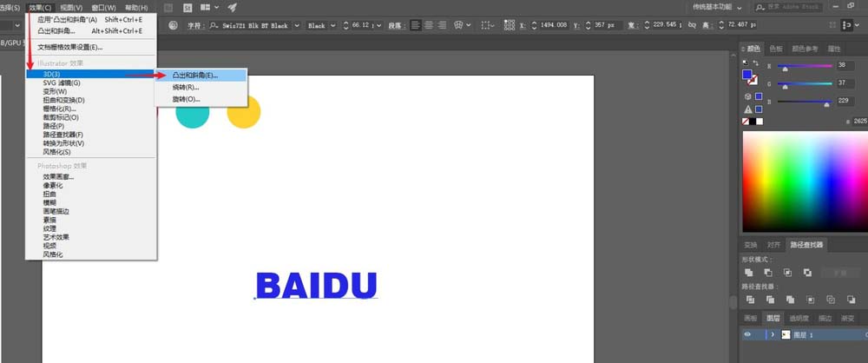
Task: Switch to the Align tab
Action: [x=773, y=244]
